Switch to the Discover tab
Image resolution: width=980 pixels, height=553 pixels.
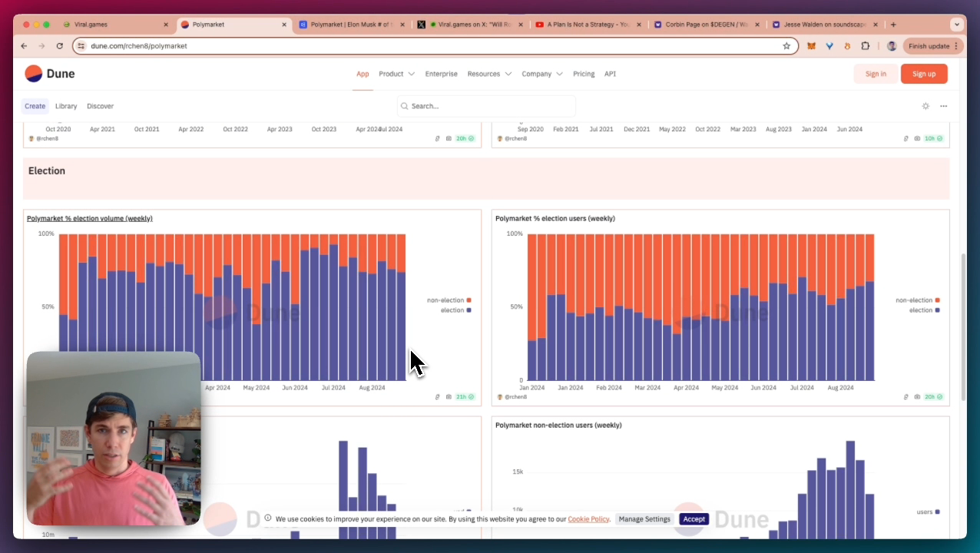coord(100,106)
